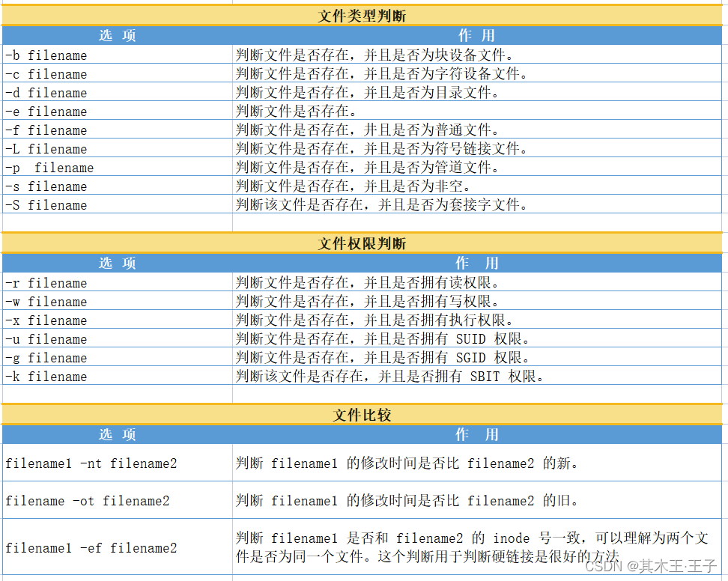Select description mentioning 'SUID 权限'
Image resolution: width=728 pixels, height=581 pixels.
(x=477, y=338)
